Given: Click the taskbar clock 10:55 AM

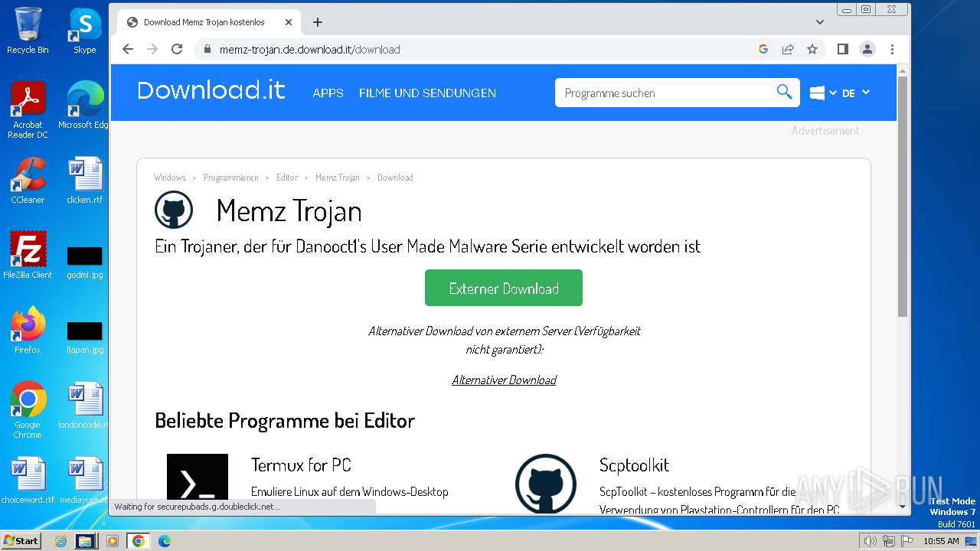Looking at the screenshot, I should [941, 541].
